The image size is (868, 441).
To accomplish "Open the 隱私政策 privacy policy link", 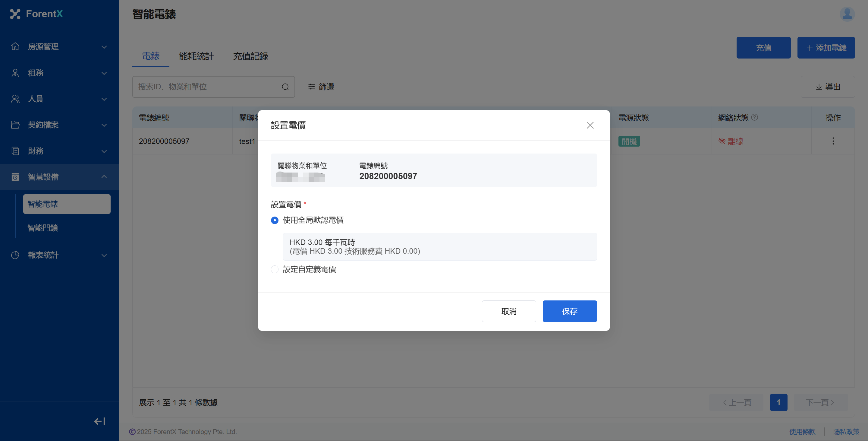I will pos(846,432).
